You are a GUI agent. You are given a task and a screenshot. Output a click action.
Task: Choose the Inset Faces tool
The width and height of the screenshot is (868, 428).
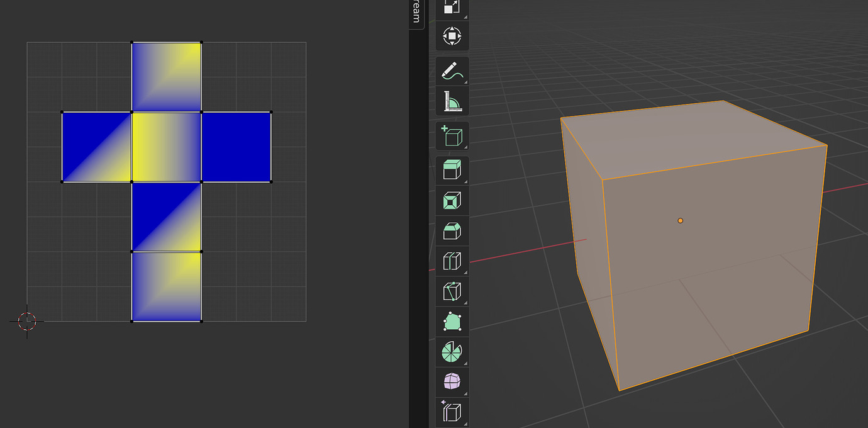coord(452,201)
